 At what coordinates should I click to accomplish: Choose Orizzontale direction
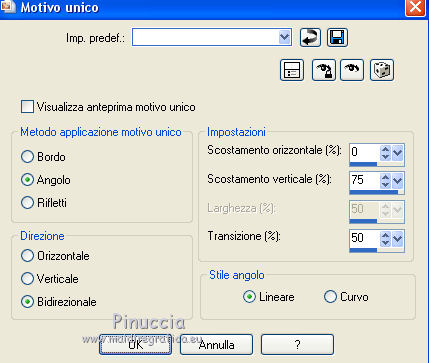(x=27, y=256)
